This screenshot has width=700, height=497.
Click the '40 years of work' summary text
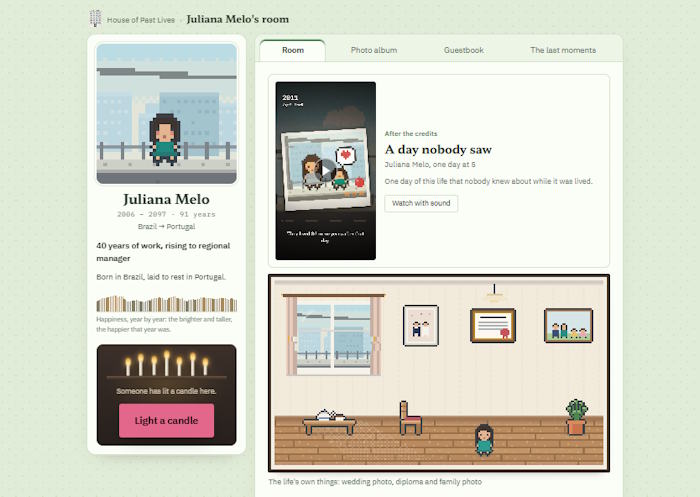click(163, 252)
